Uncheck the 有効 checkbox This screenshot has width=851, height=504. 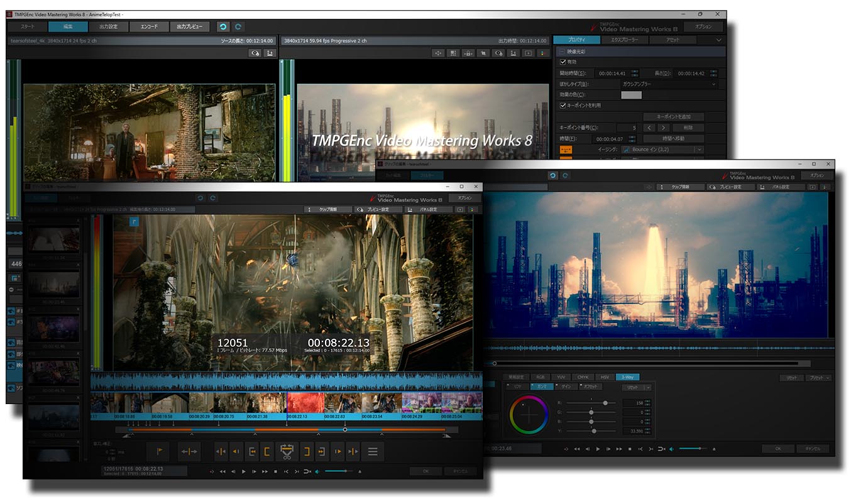coord(563,62)
